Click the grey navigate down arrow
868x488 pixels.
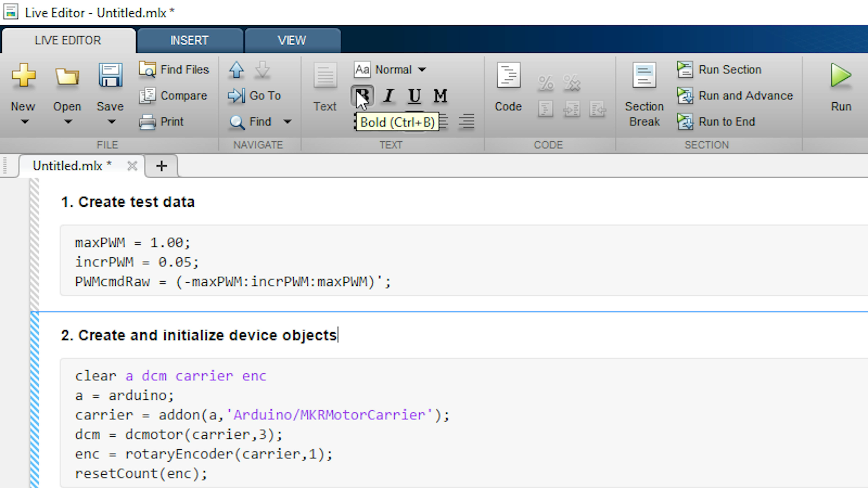262,70
